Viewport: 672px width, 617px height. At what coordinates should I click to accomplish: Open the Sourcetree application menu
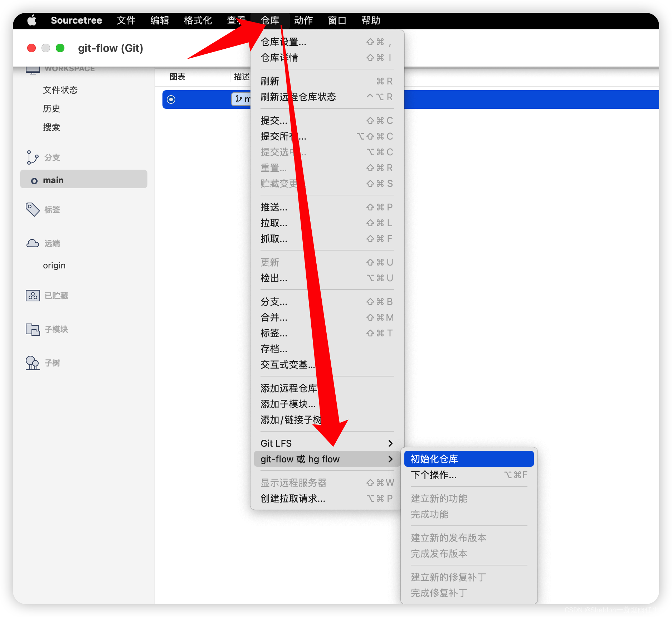click(x=76, y=20)
